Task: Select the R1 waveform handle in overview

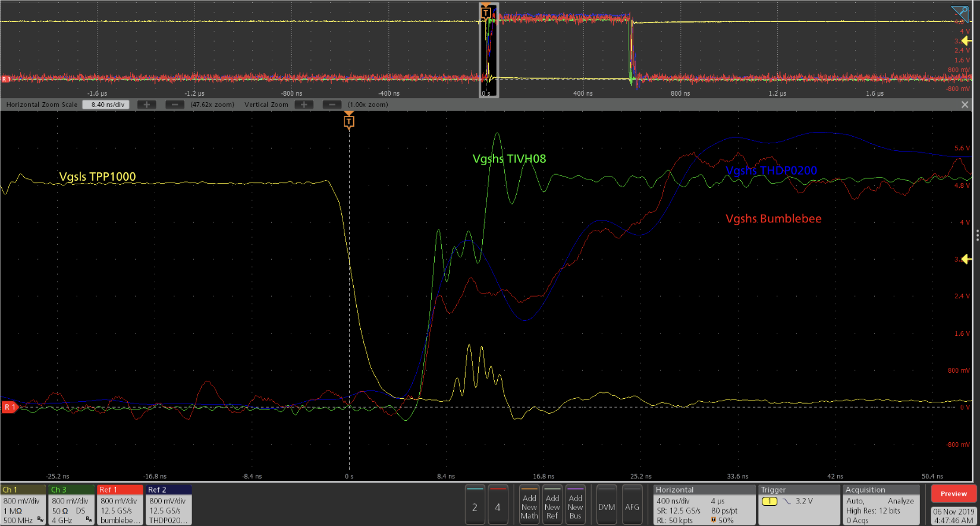Action: tap(5, 78)
